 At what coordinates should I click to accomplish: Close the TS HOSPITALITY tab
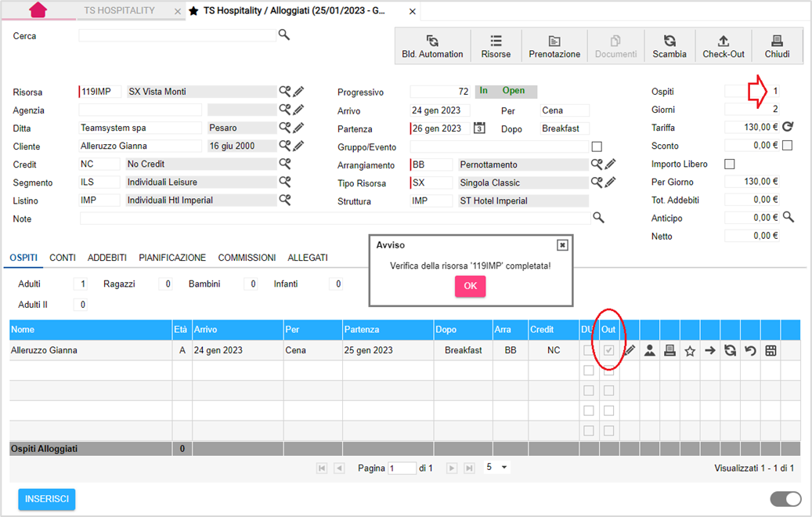178,12
